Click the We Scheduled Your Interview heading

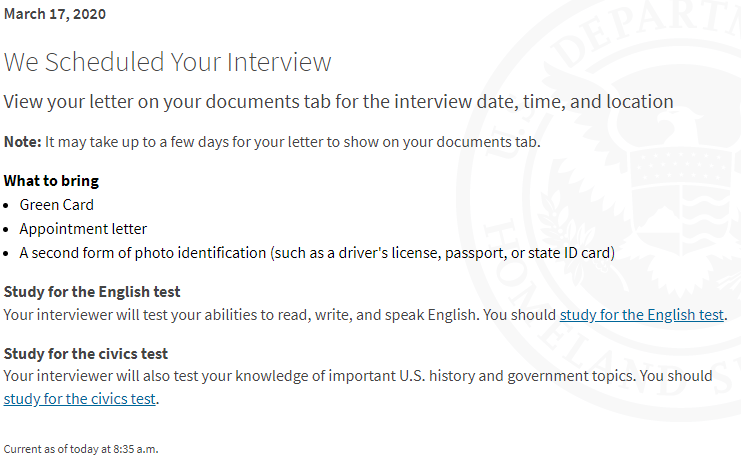(x=167, y=62)
